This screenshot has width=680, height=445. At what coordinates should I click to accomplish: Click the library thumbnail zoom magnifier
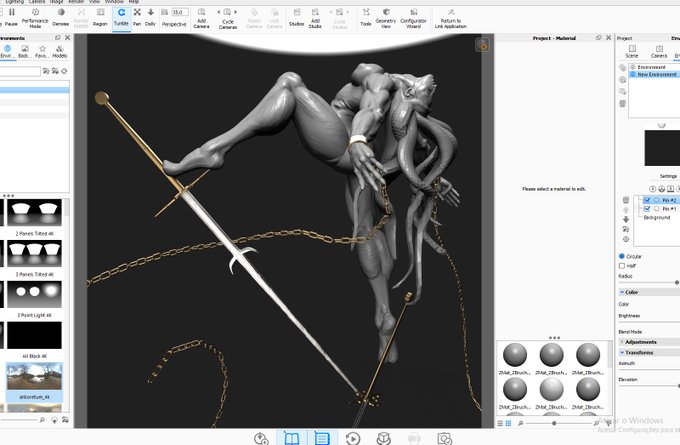pyautogui.click(x=42, y=419)
